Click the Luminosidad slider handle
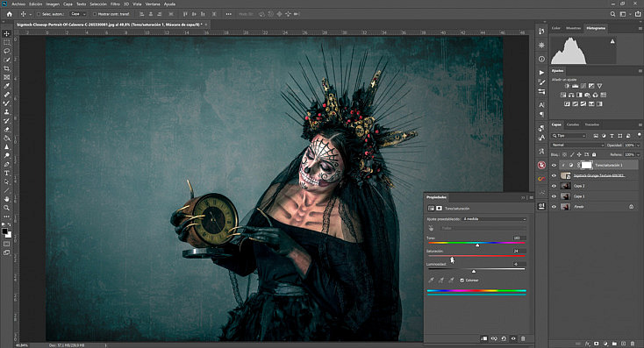 [x=474, y=271]
